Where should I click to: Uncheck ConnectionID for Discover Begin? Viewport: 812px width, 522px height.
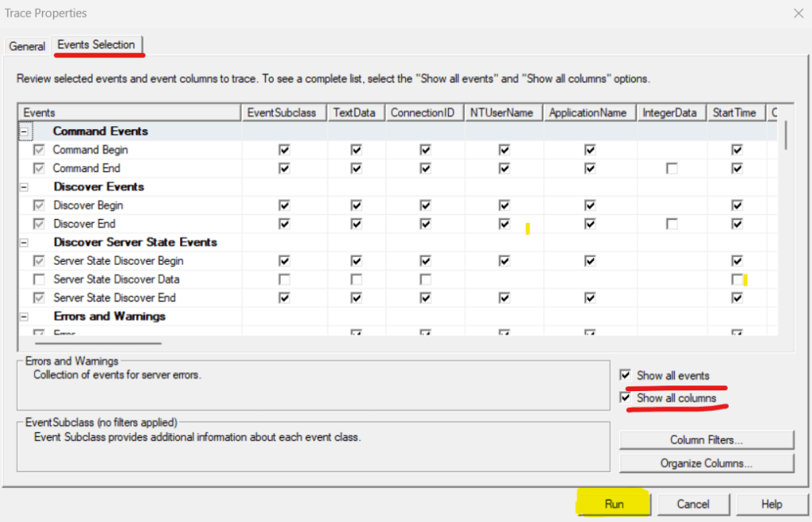coord(425,205)
